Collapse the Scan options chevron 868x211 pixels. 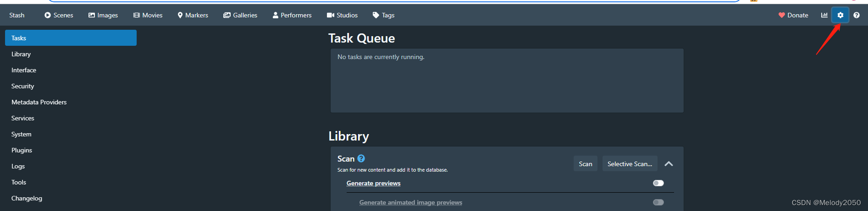click(x=669, y=164)
